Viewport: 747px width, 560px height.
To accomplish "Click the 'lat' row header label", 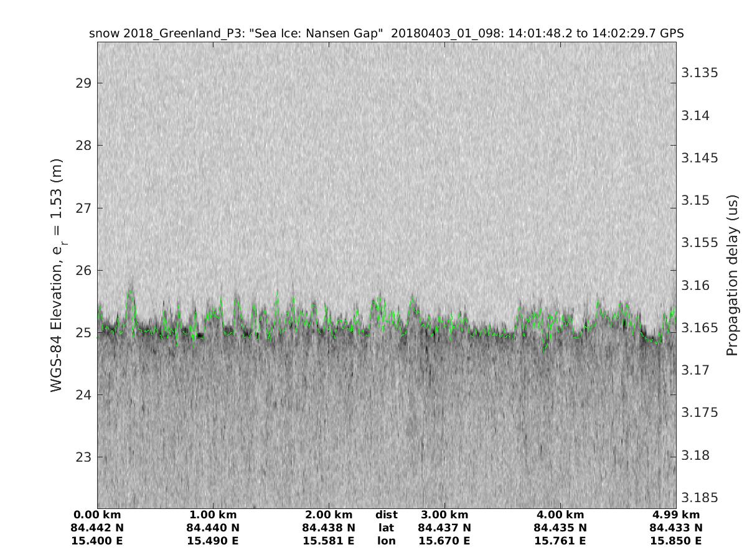I will [x=387, y=528].
